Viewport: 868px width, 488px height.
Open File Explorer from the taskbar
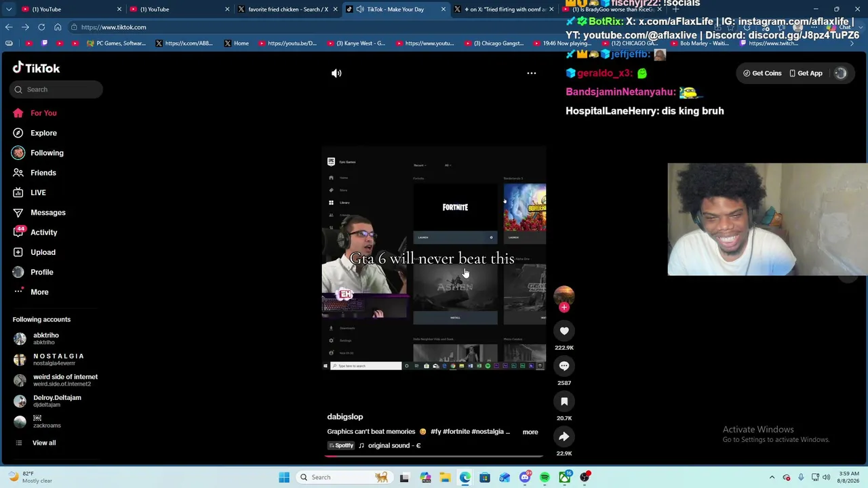(445, 477)
